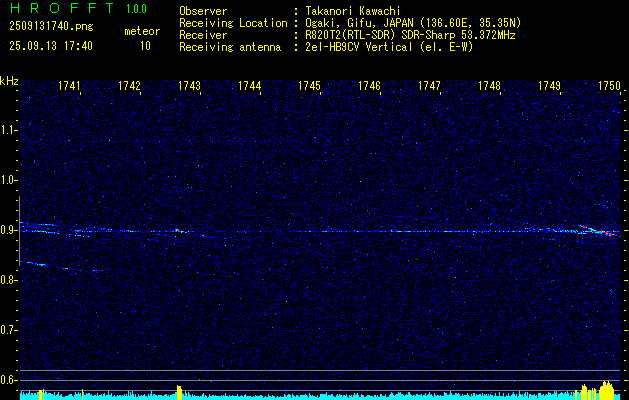Click the Receiving antenna field label
Viewport: 629px width, 400px height.
230,47
